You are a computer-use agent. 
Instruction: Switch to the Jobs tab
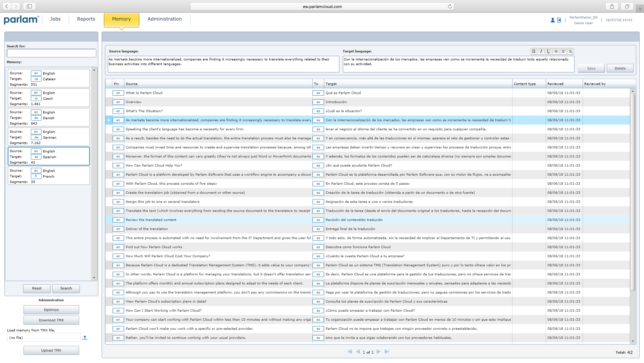55,19
